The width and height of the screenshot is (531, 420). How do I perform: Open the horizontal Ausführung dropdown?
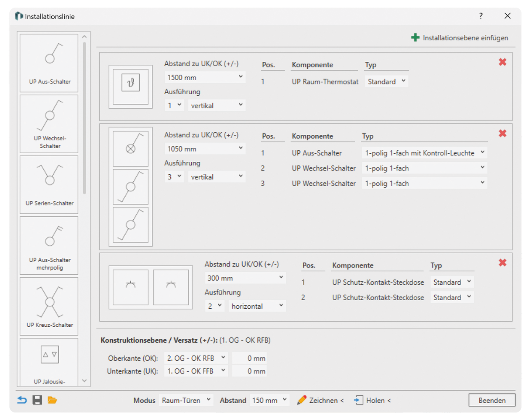click(257, 306)
